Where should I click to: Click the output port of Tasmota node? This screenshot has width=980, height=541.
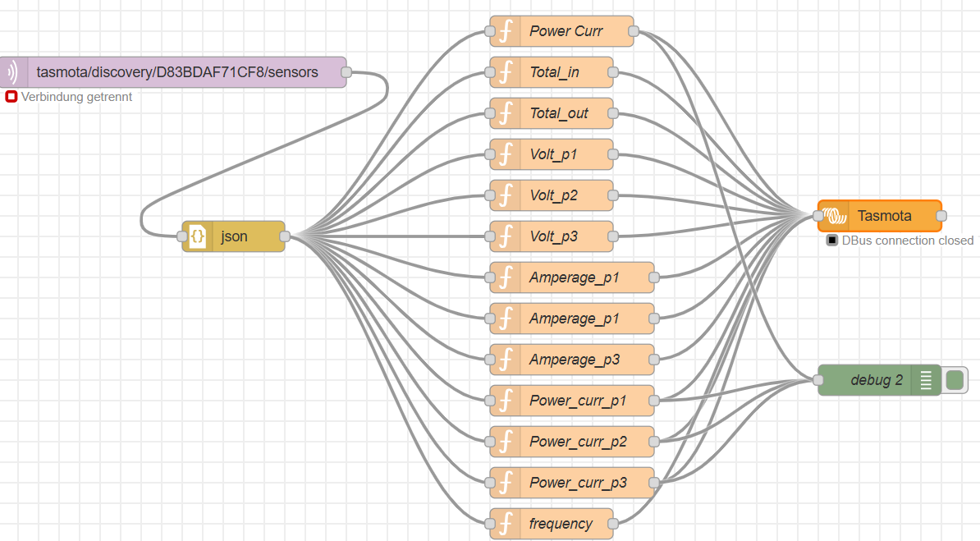coord(941,216)
